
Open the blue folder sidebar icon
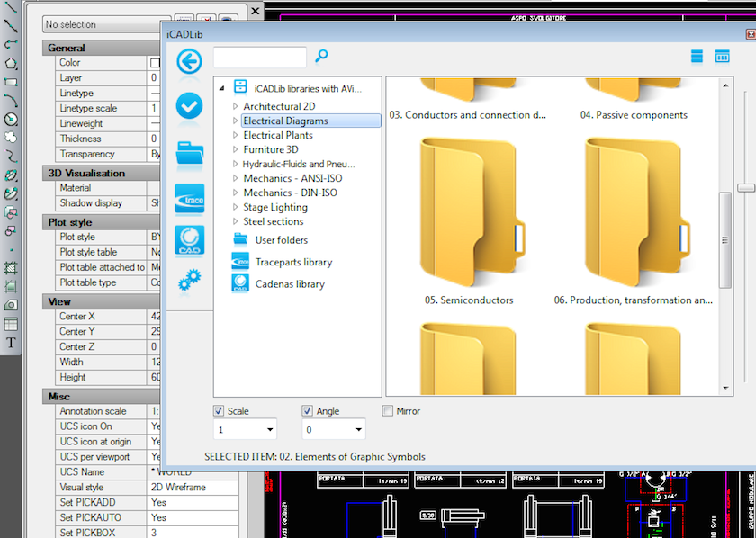[189, 153]
